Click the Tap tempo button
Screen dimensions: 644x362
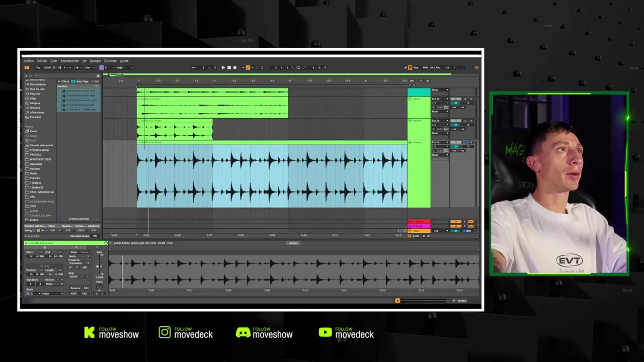[38, 67]
